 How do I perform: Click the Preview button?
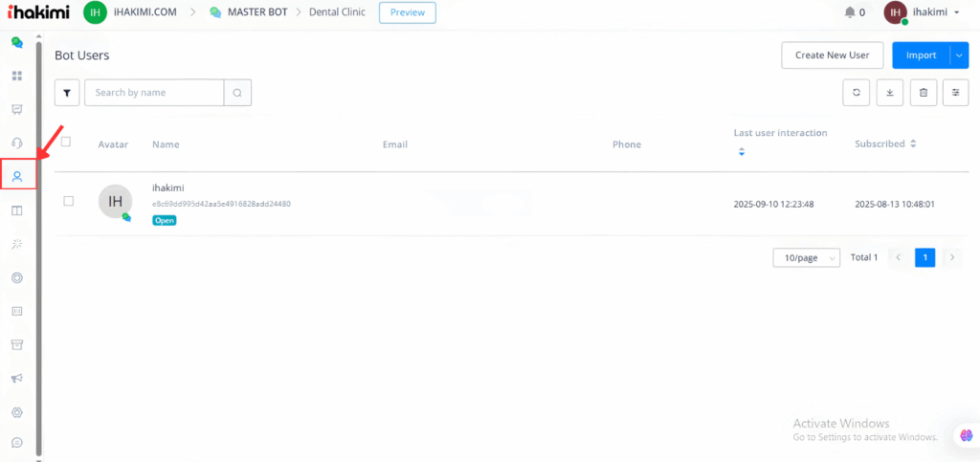(407, 12)
